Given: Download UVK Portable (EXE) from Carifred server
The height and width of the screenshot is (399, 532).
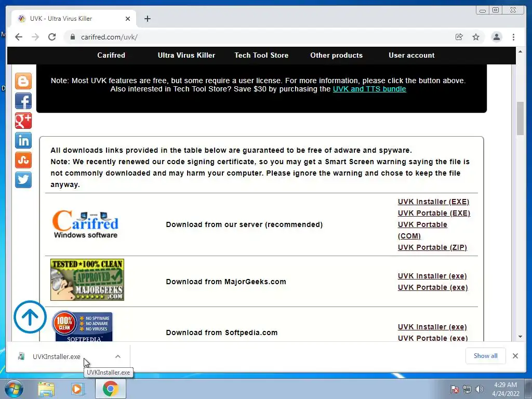Looking at the screenshot, I should (434, 213).
